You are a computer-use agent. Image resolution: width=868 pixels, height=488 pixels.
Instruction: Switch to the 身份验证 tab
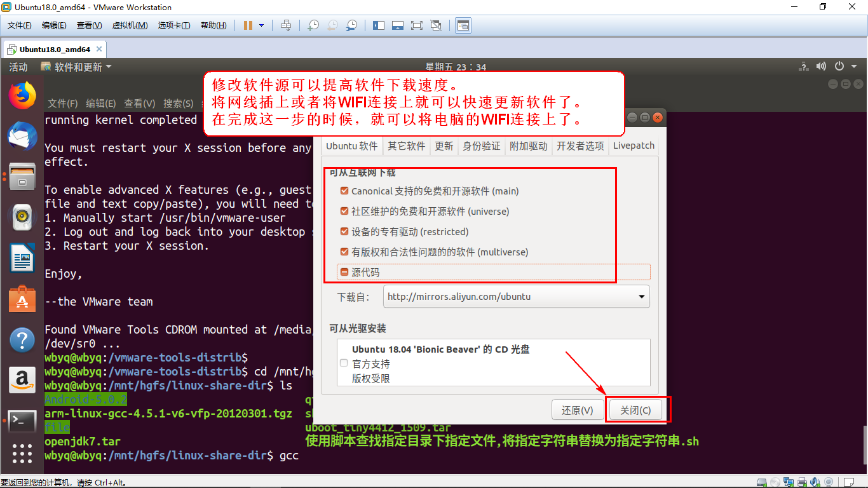482,146
